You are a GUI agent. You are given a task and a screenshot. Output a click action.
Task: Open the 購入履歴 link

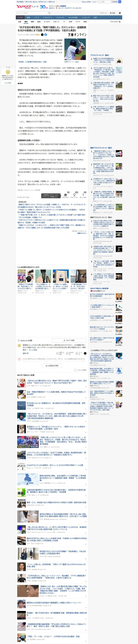coord(112,13)
